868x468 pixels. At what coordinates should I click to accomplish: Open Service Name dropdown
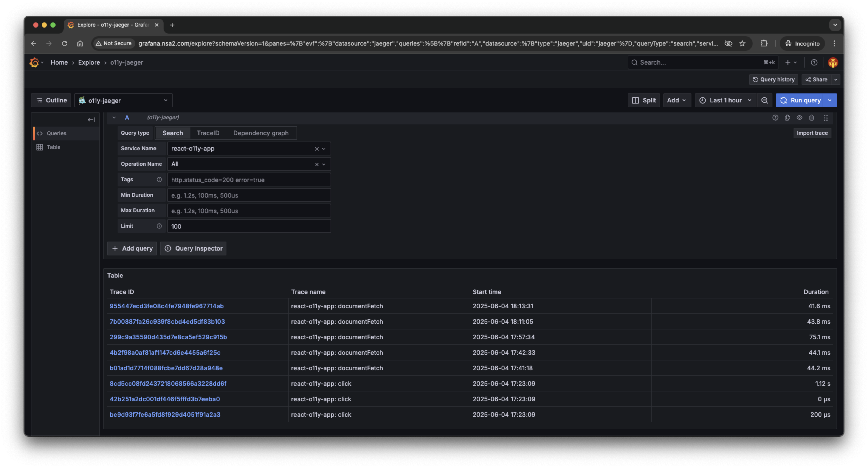click(x=324, y=149)
